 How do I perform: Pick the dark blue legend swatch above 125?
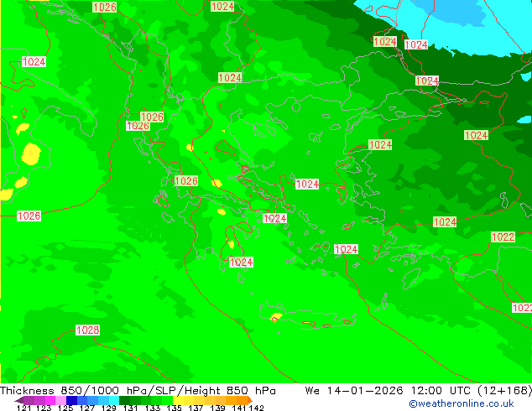click(x=71, y=400)
